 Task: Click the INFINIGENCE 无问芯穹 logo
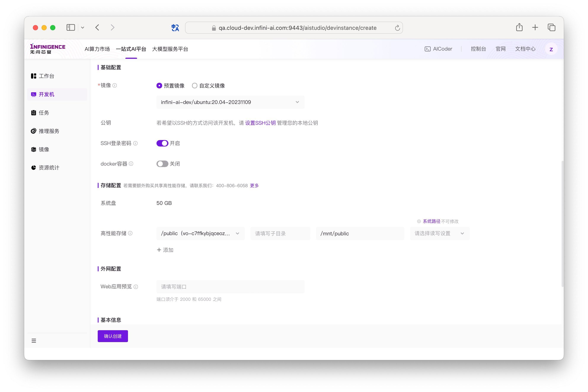(48, 49)
